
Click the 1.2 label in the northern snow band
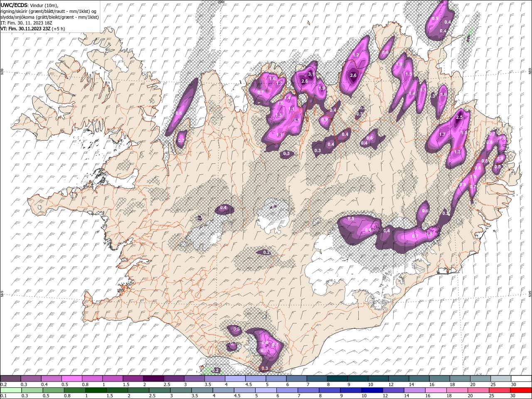point(356,55)
